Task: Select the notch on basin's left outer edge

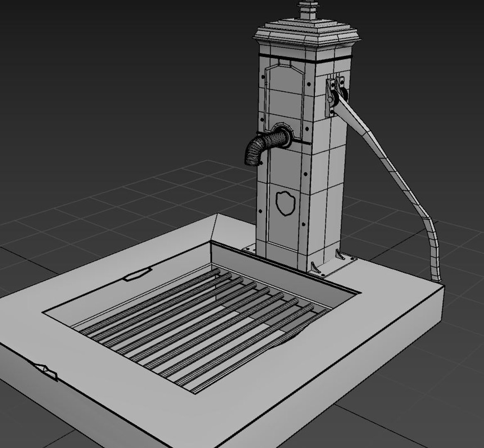Action: (46, 371)
